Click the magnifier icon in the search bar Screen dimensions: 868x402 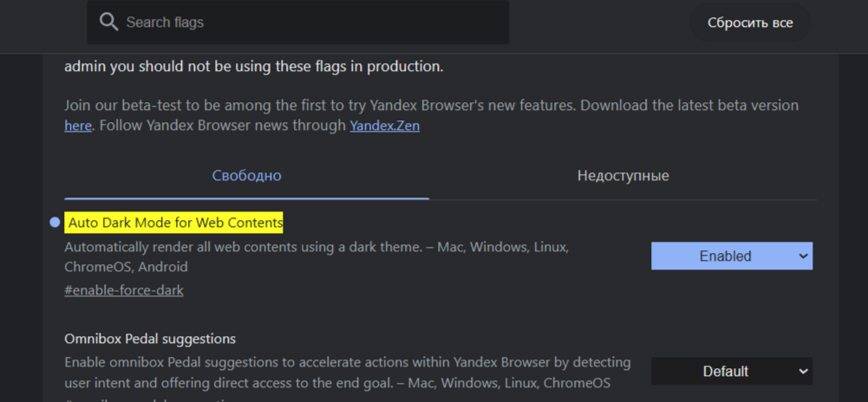[x=108, y=23]
